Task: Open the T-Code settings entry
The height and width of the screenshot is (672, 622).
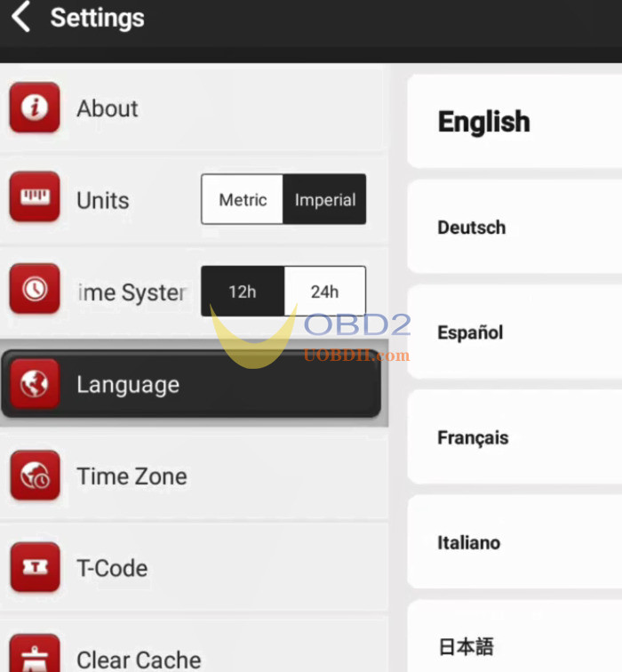Action: click(x=194, y=567)
